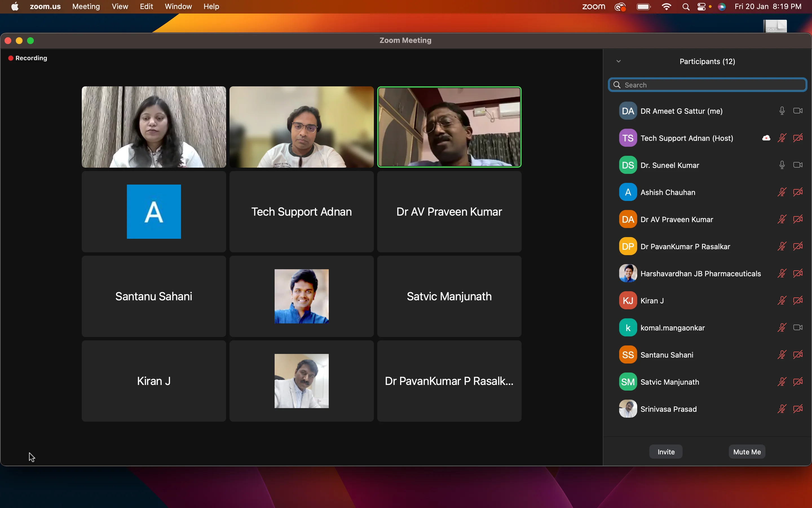Click muted mic icon for komal.mangaonkar
This screenshot has height=508, width=812.
[x=782, y=328]
